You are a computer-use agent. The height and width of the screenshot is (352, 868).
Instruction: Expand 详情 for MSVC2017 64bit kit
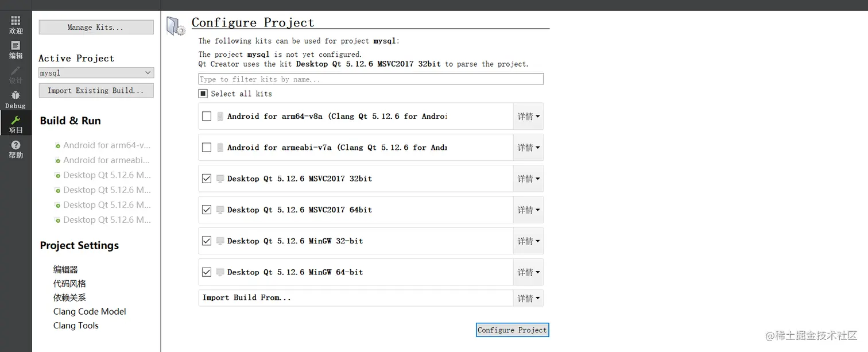(x=528, y=210)
